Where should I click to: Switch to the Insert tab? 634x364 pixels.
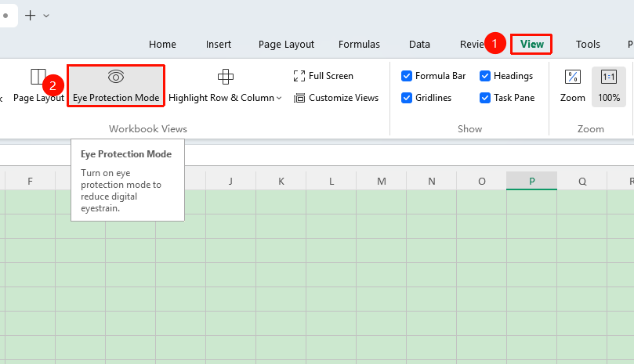(219, 44)
